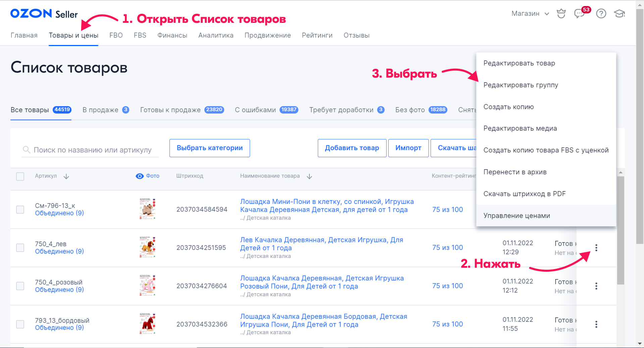
Task: Expand the Магазин store dropdown
Action: pyautogui.click(x=530, y=14)
